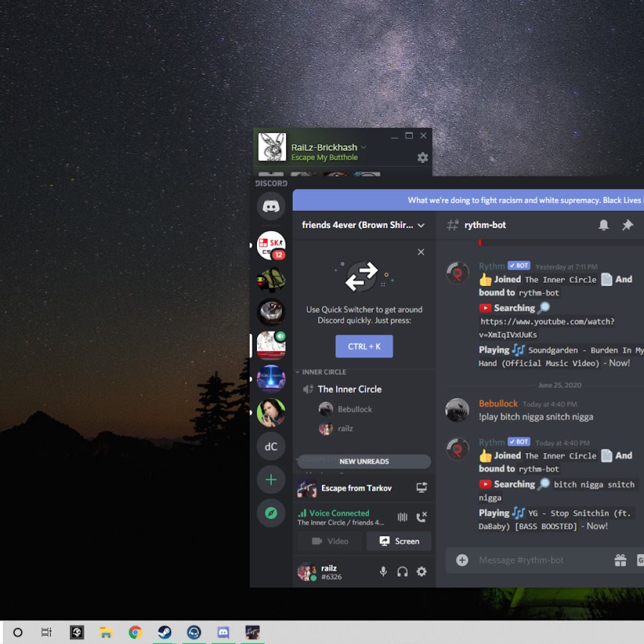Click the gift Nitro icon in message bar
The width and height of the screenshot is (644, 644).
[x=620, y=560]
